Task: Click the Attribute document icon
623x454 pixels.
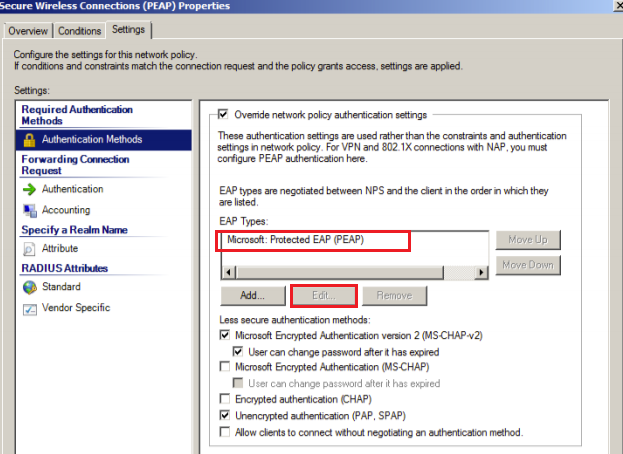Action: pos(29,248)
